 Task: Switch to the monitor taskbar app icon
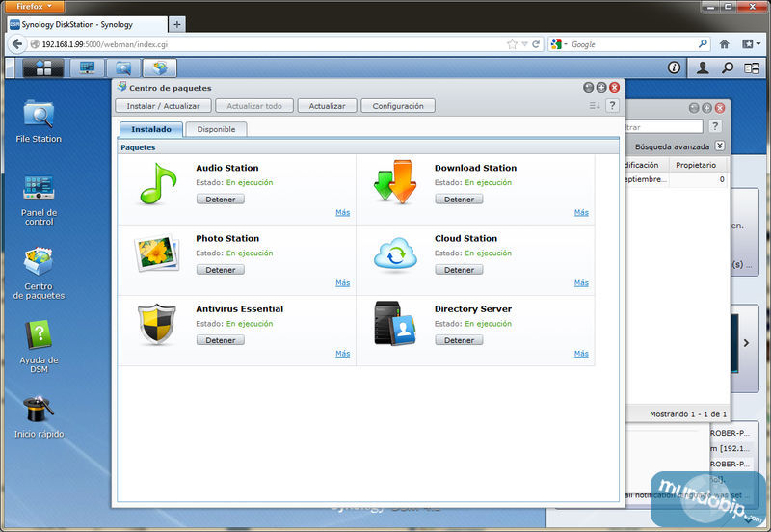pyautogui.click(x=87, y=67)
